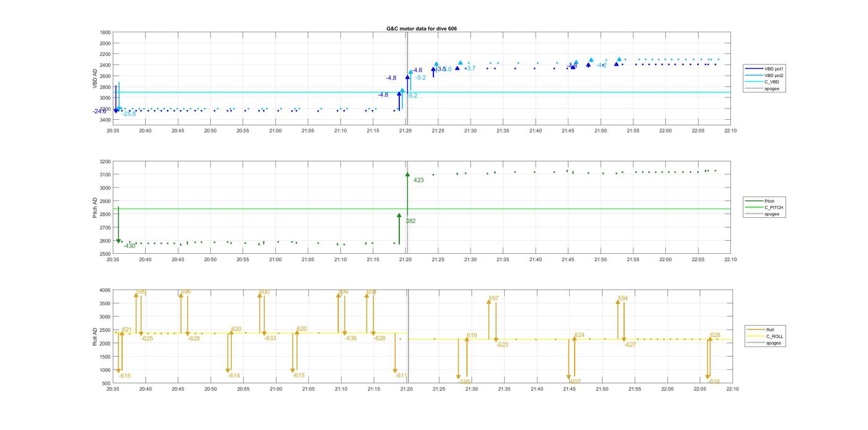The image size is (868, 430).
Task: Click the "594" roll data label
Action: pyautogui.click(x=623, y=299)
